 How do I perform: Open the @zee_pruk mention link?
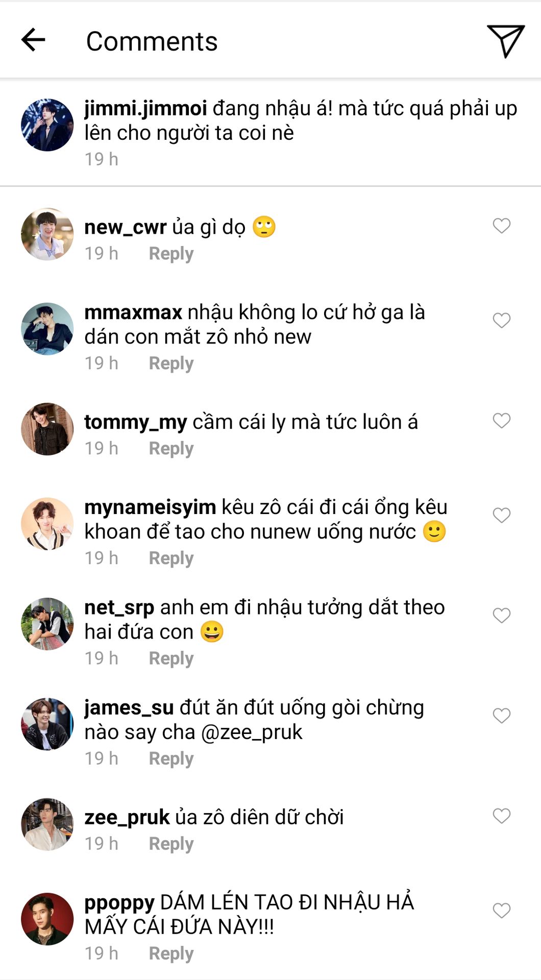(252, 732)
